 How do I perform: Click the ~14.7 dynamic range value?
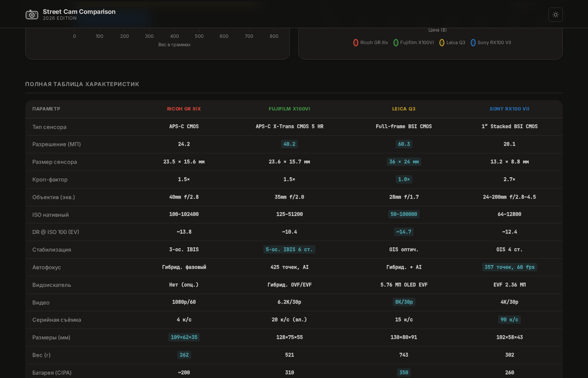click(x=404, y=232)
